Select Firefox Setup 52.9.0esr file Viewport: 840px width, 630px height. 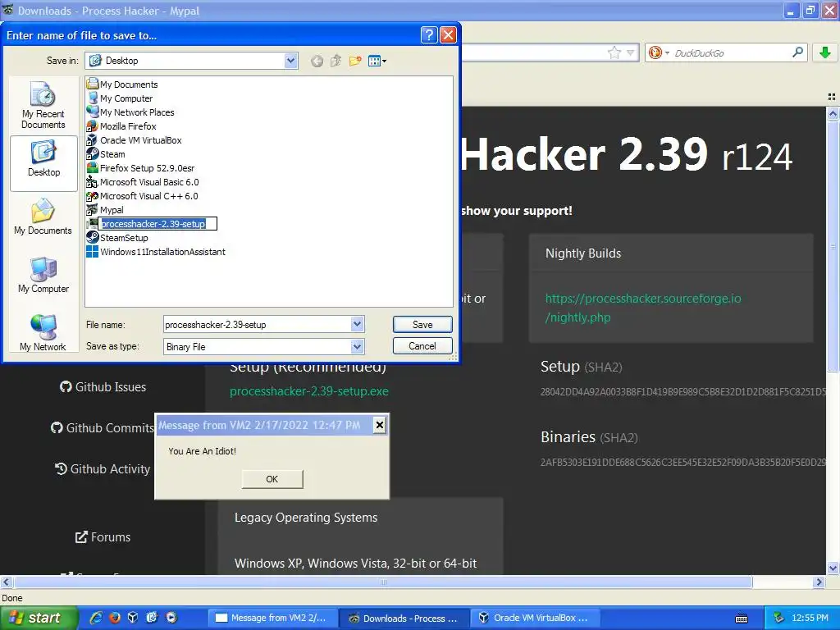(x=141, y=167)
